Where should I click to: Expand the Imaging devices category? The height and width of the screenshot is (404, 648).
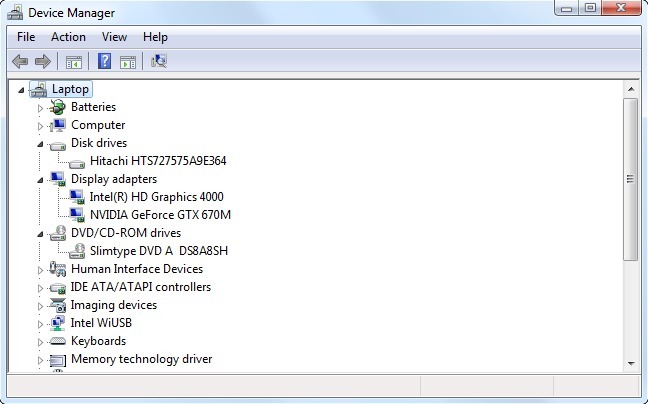(x=40, y=306)
